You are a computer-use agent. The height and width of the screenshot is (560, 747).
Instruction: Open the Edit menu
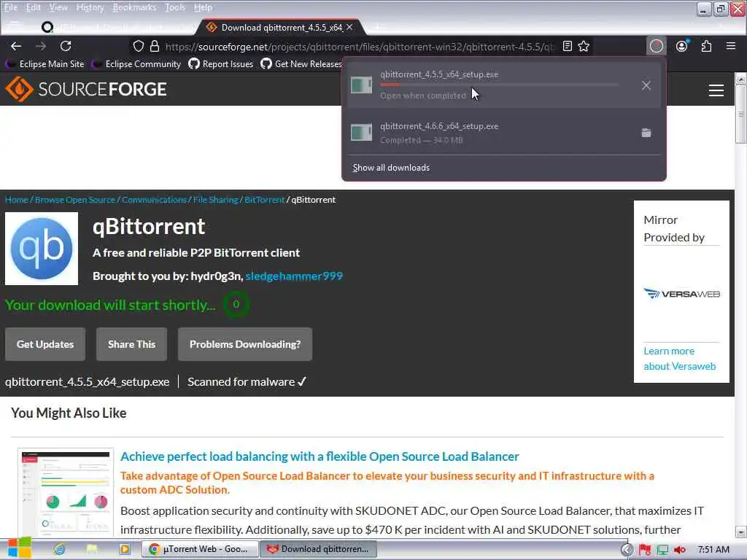coord(33,7)
